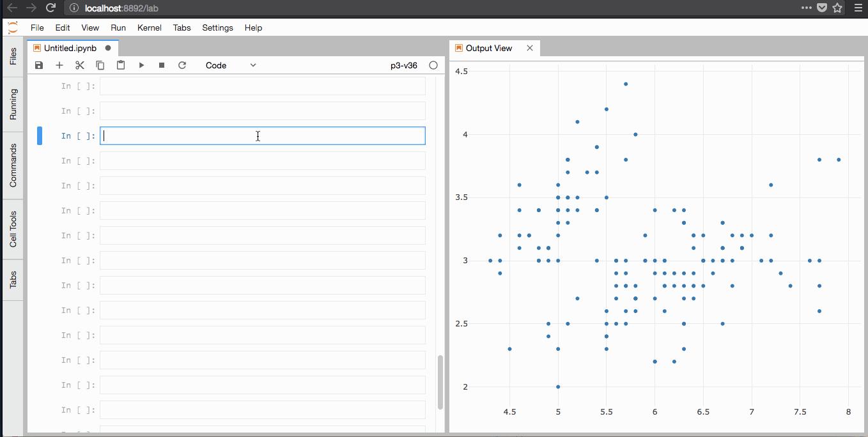This screenshot has height=437, width=868.
Task: Open the Code cell type dropdown
Action: tap(230, 65)
